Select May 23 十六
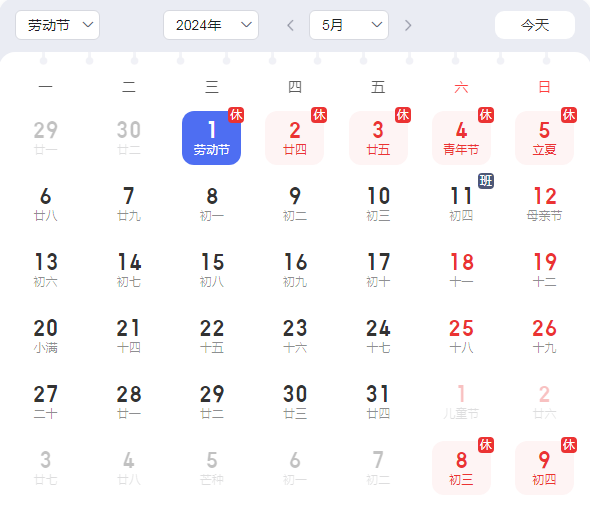This screenshot has height=505, width=590. [x=295, y=336]
